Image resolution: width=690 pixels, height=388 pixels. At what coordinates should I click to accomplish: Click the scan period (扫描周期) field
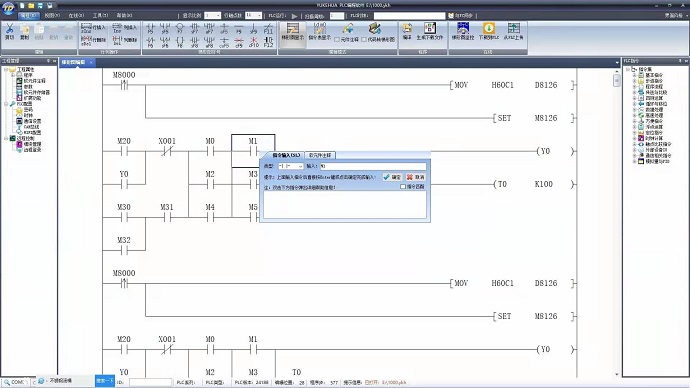337,16
